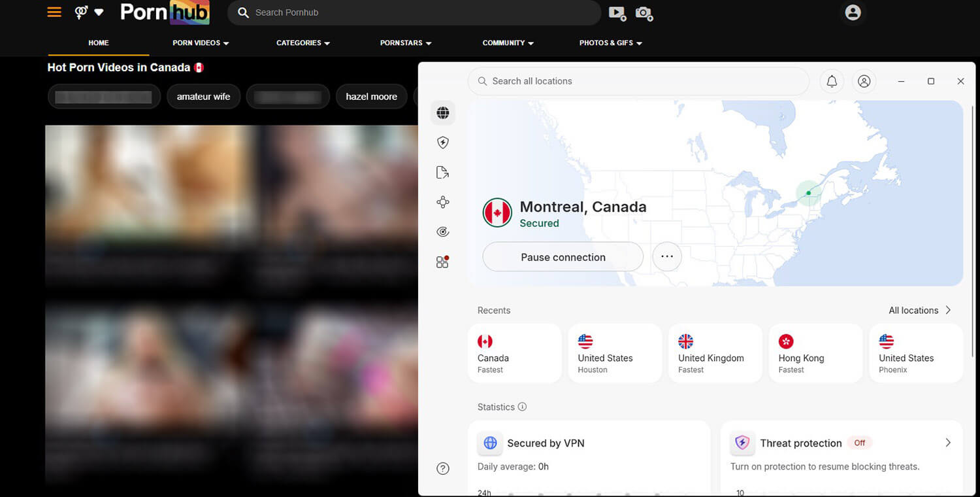Open All locations chevron link
980x497 pixels.
point(920,310)
